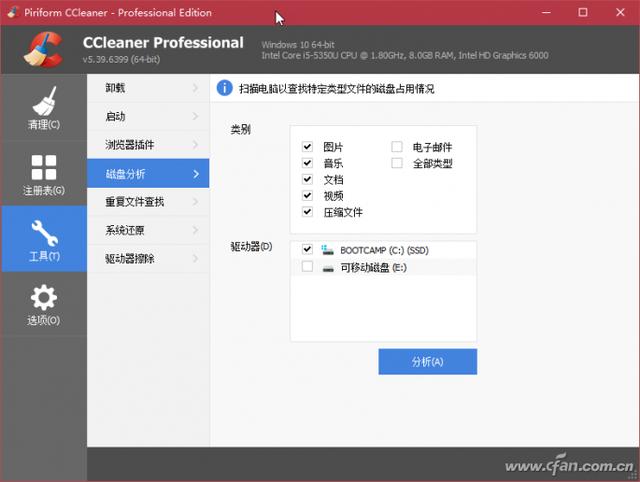Click the removable disk E: icon
The image size is (640, 482).
coord(328,269)
